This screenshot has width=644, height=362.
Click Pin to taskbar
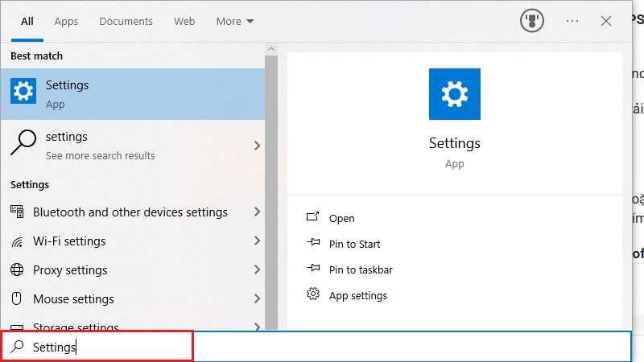pos(361,269)
